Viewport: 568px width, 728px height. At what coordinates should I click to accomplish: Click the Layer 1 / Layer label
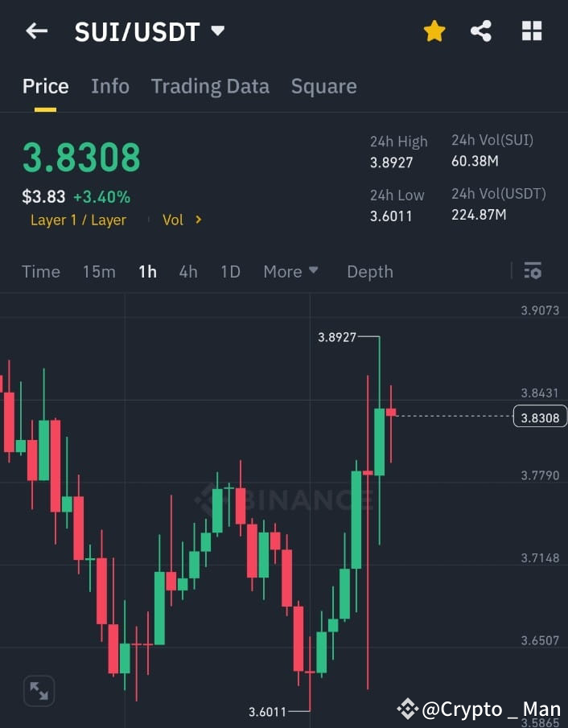78,220
